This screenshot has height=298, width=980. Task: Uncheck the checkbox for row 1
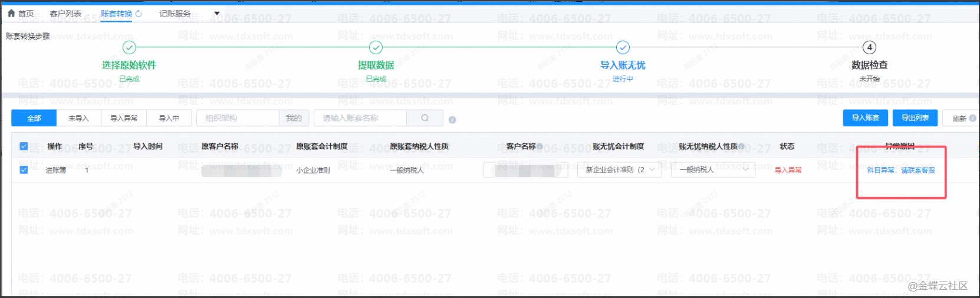(24, 170)
